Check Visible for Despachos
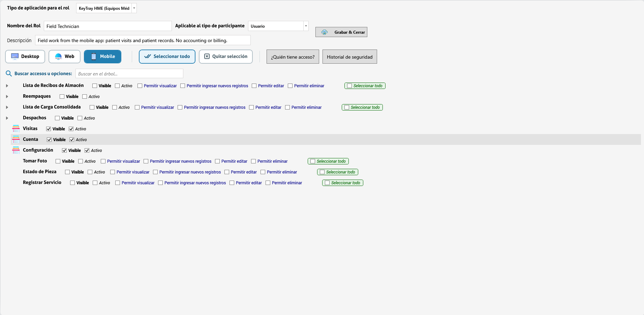Screen dimensions: 644x315 click(57, 118)
